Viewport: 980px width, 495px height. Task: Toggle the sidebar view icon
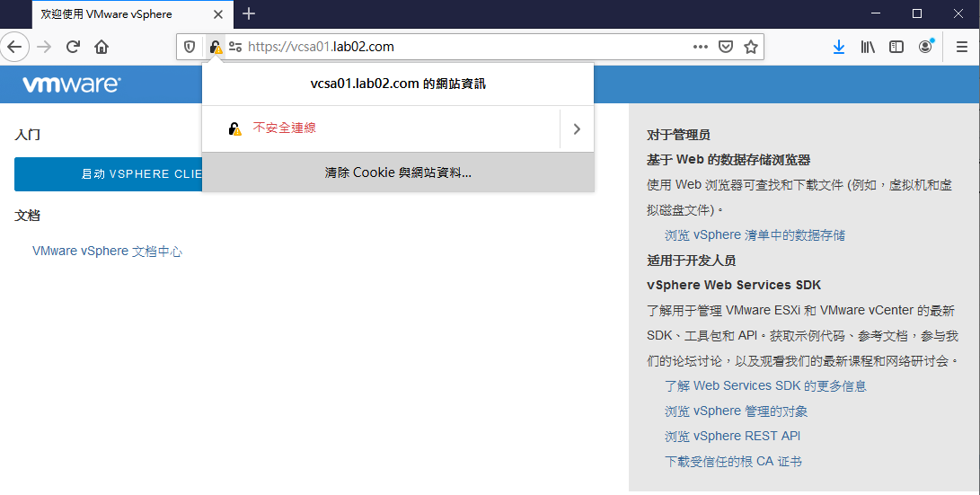coord(896,47)
